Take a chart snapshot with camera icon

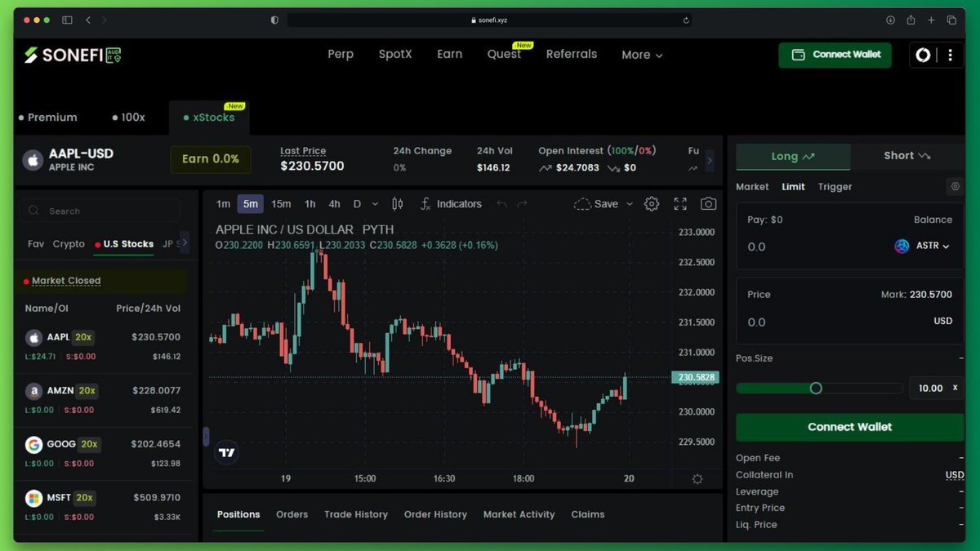(x=708, y=204)
